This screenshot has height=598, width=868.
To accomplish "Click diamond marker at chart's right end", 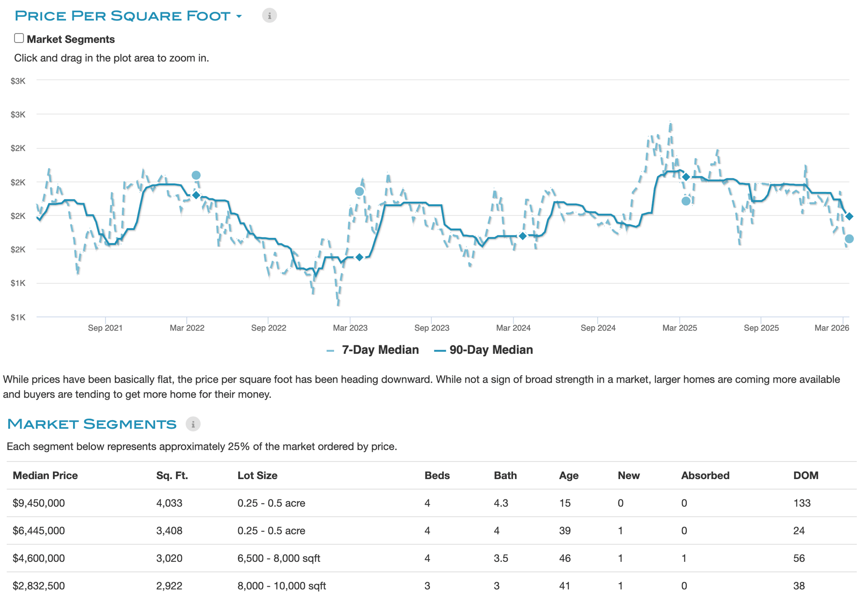I will [849, 216].
